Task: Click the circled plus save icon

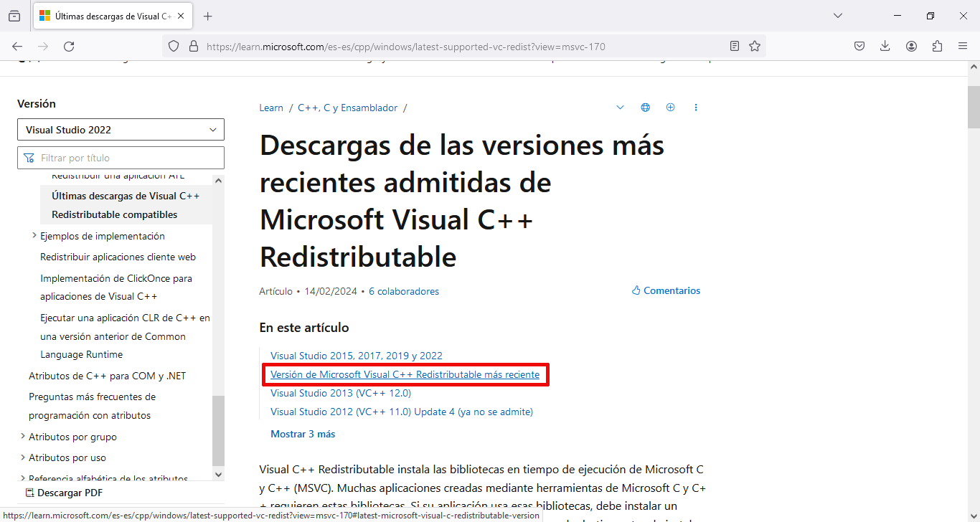Action: pos(670,108)
